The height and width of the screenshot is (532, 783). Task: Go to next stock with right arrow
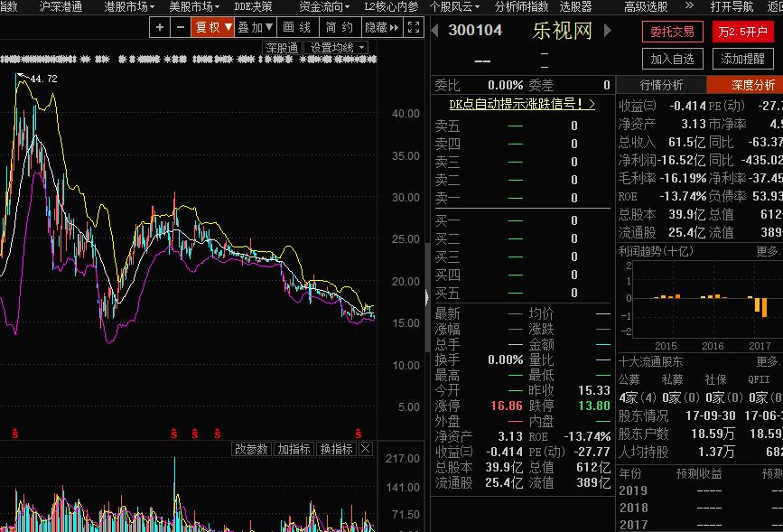point(608,30)
